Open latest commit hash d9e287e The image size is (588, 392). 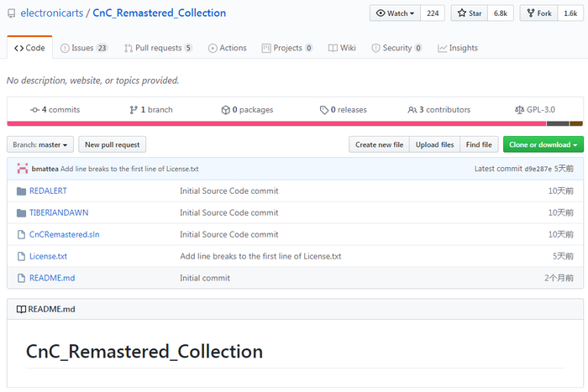538,169
